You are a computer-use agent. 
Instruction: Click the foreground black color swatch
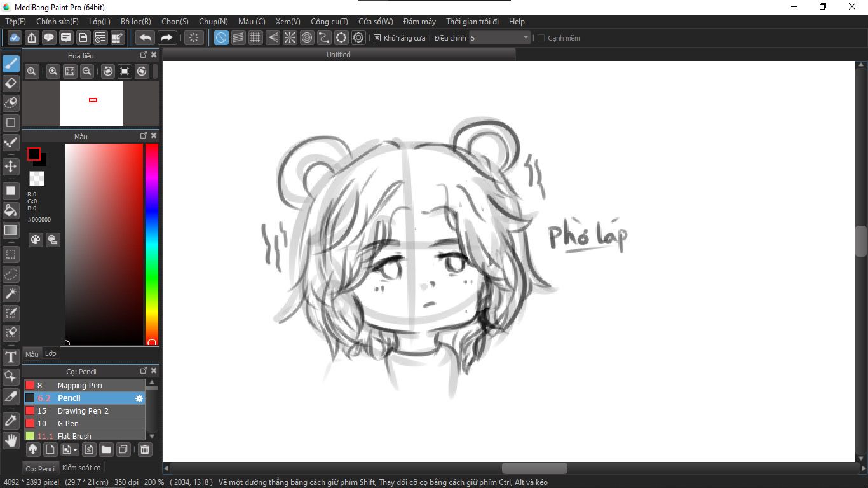coord(34,154)
